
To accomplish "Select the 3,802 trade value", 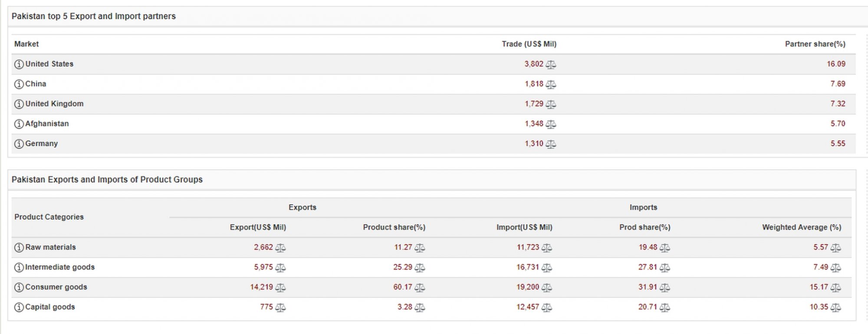I will click(x=534, y=64).
